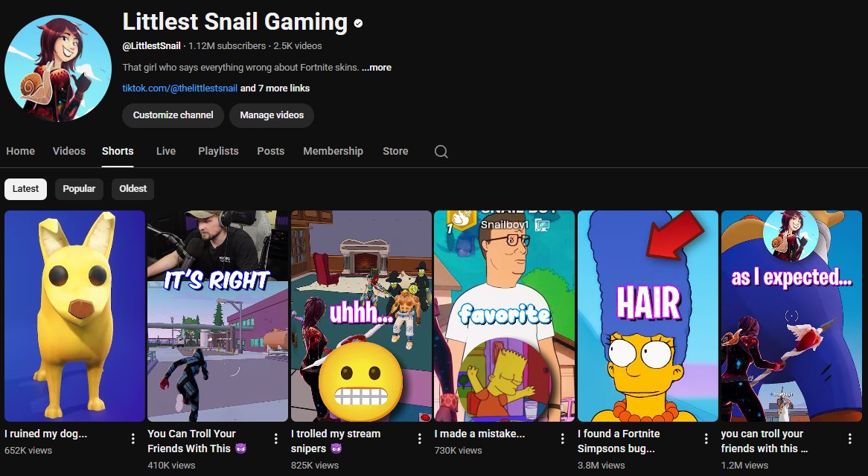Viewport: 868px width, 476px height.
Task: Select the Popular filter chip
Action: pos(79,189)
